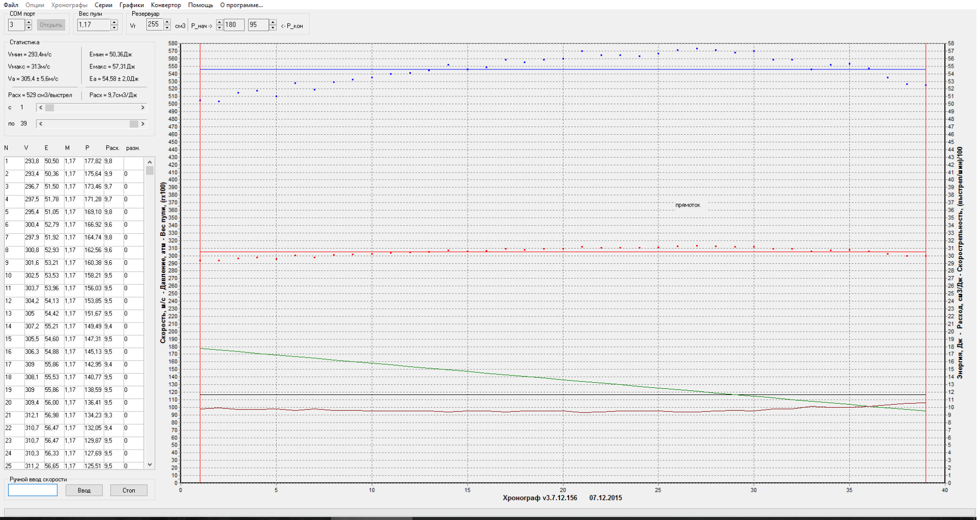Click the 'Ea = 54,58 ± 2,0Дж' statistic
The height and width of the screenshot is (520, 980).
(114, 79)
